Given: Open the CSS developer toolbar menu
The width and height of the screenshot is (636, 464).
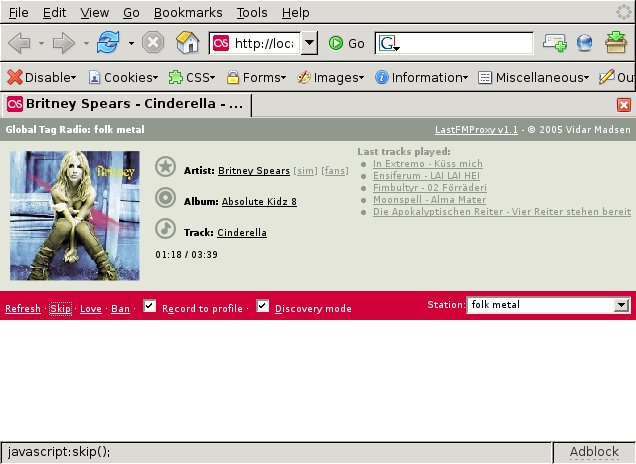Looking at the screenshot, I should 191,77.
